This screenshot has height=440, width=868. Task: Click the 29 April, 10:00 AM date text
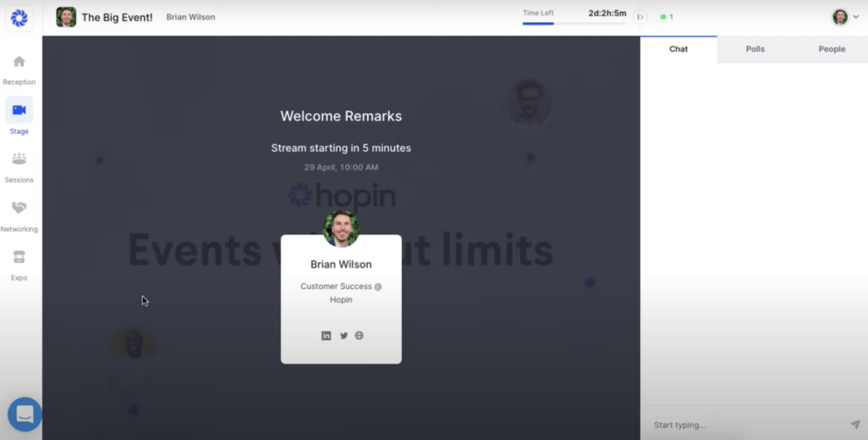click(x=341, y=167)
